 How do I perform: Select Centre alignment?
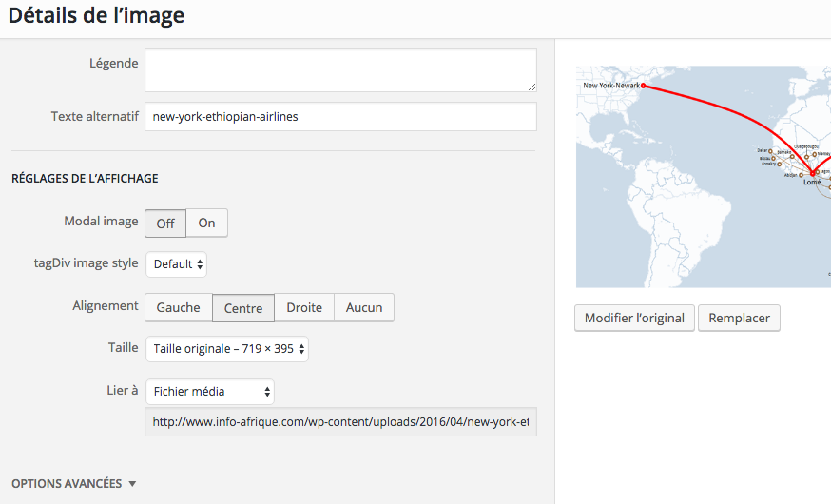(242, 308)
